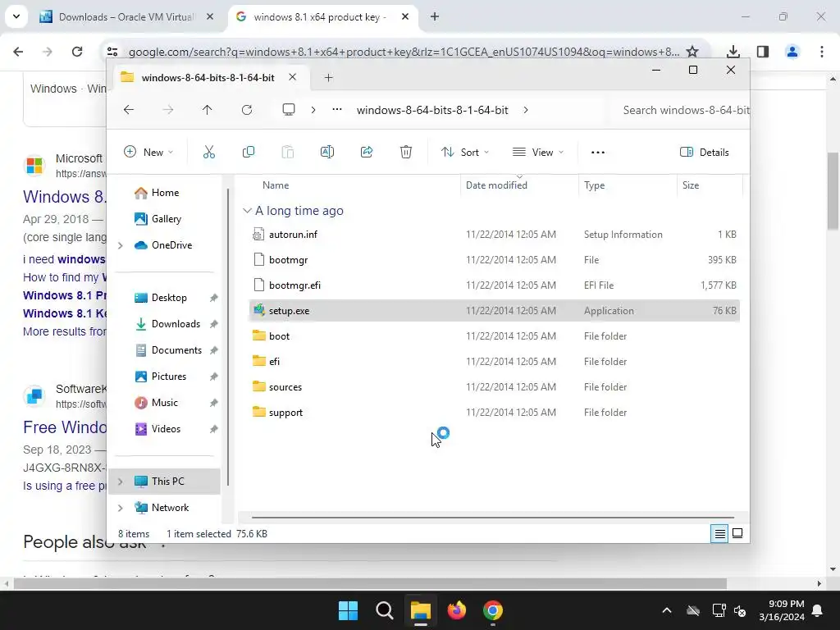Screen dimensions: 840x630
Task: Sort by Size column header
Action: click(691, 185)
